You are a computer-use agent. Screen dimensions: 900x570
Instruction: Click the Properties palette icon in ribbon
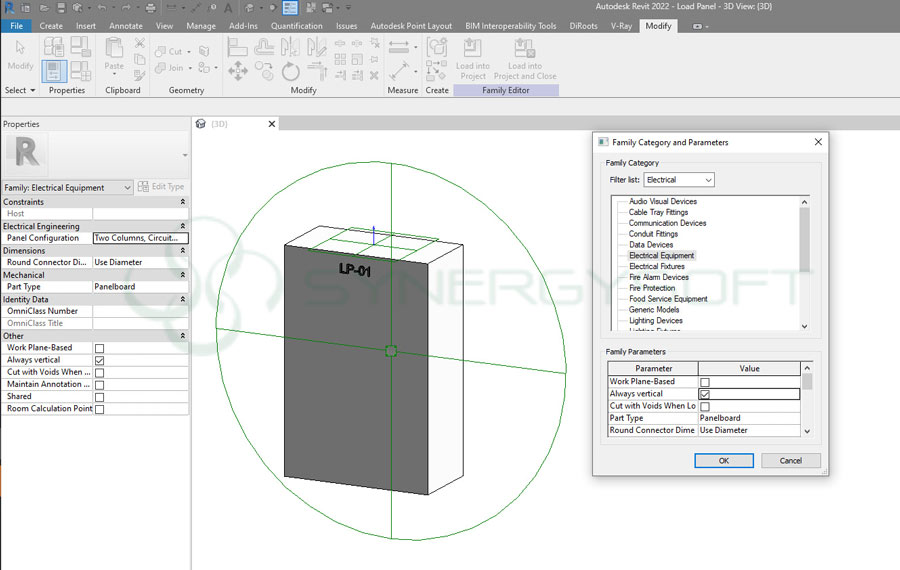click(55, 70)
